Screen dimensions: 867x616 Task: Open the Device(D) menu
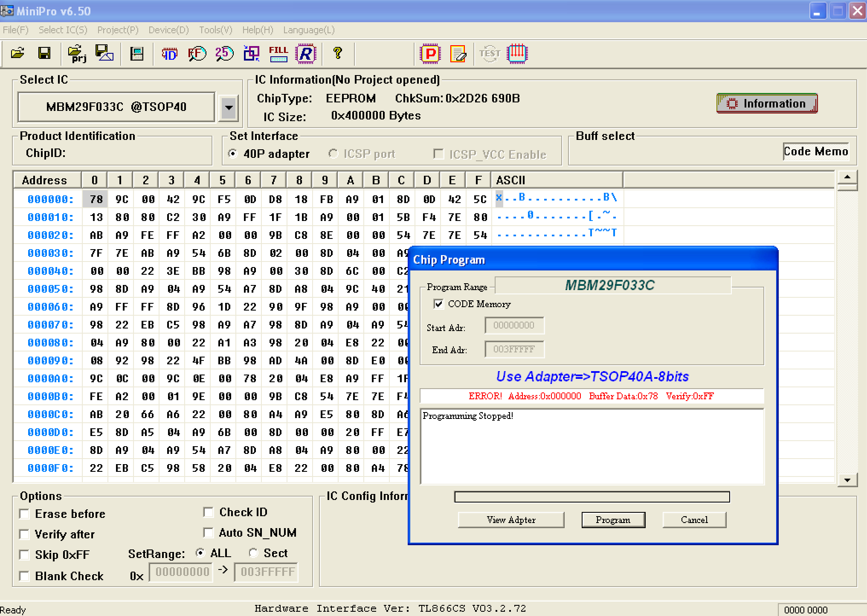click(x=169, y=30)
